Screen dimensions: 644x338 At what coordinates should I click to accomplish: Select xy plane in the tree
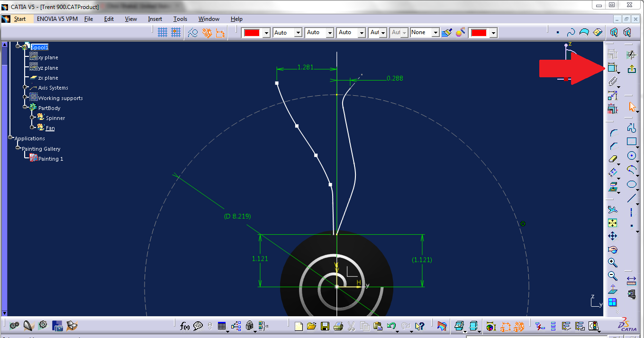pos(48,57)
